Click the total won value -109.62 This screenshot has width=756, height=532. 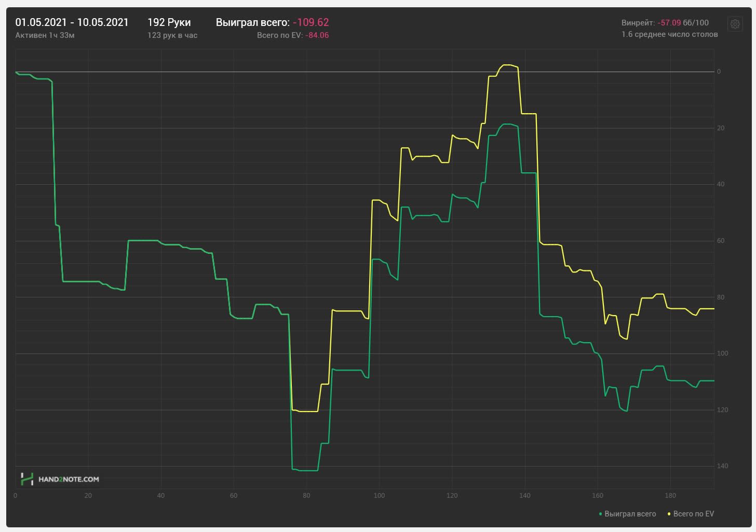[311, 22]
